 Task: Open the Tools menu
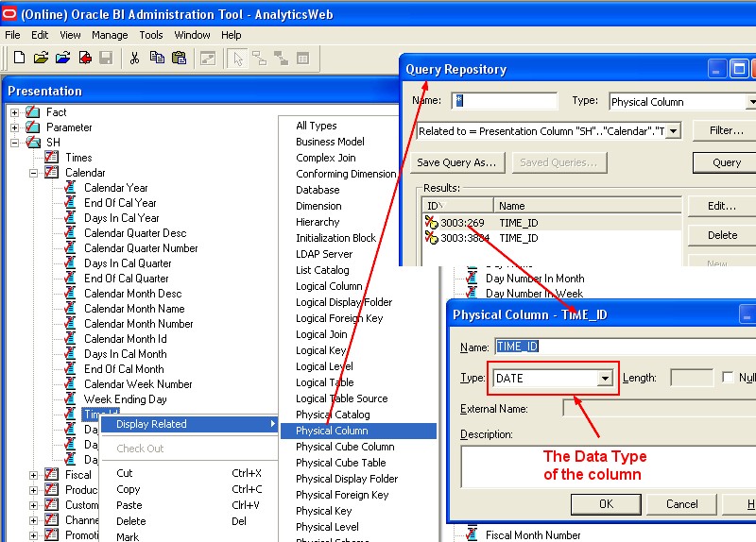(x=151, y=35)
